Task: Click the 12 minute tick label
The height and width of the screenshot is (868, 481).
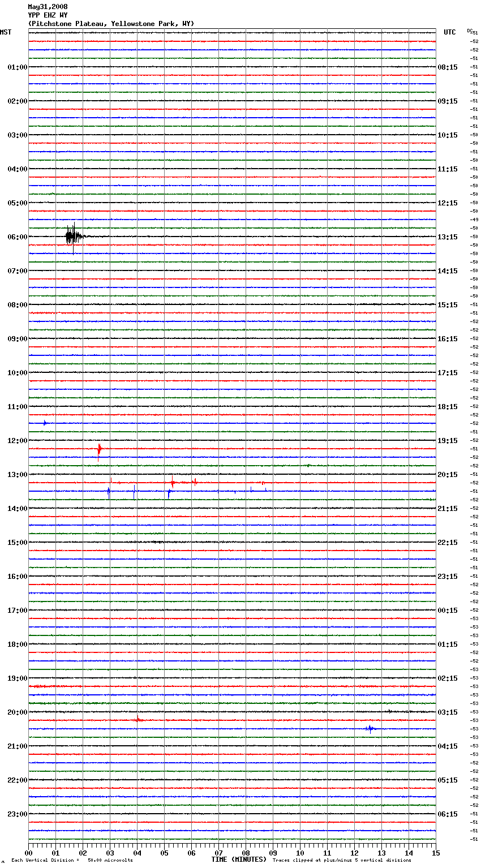Action: (354, 853)
